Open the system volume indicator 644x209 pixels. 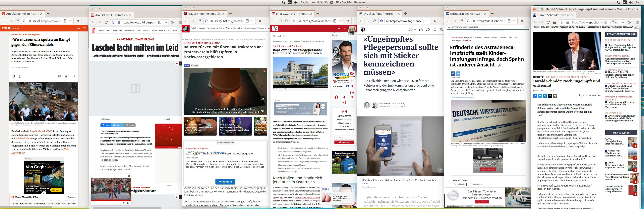point(296,2)
